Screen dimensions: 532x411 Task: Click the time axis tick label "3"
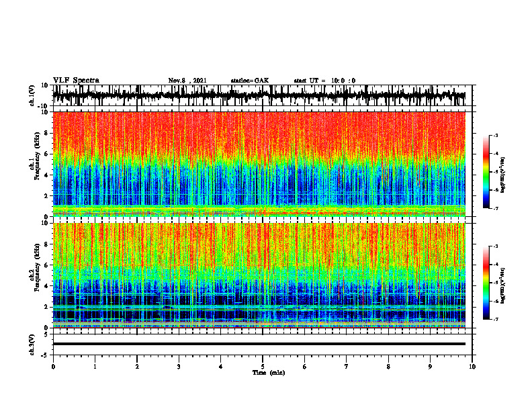click(x=179, y=367)
